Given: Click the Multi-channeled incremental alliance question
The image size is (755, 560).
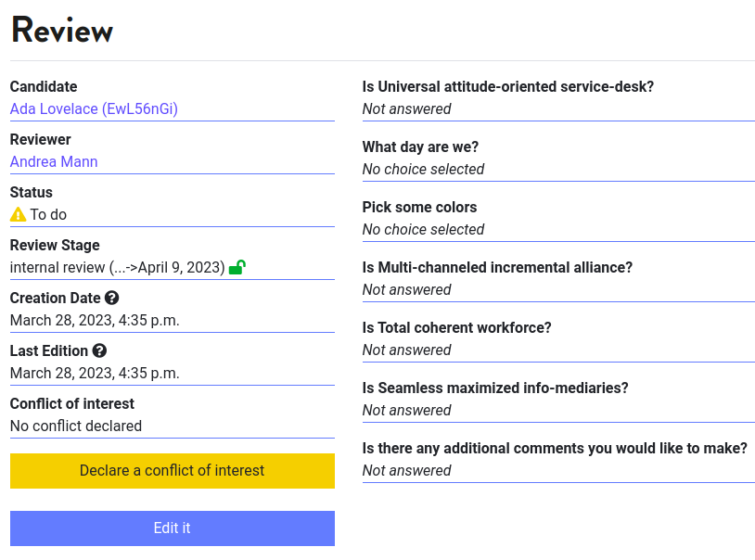Looking at the screenshot, I should coord(497,267).
